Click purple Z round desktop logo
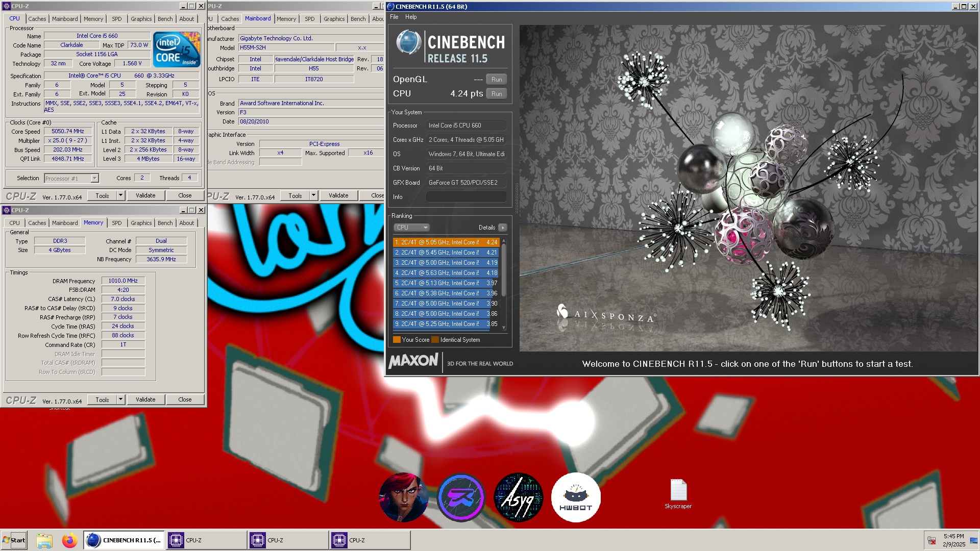The height and width of the screenshot is (551, 980). (461, 497)
